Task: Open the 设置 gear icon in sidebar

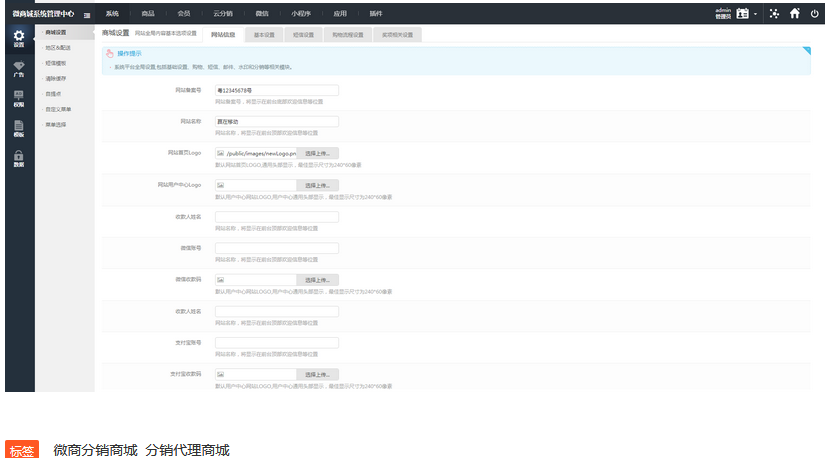Action: tap(19, 39)
